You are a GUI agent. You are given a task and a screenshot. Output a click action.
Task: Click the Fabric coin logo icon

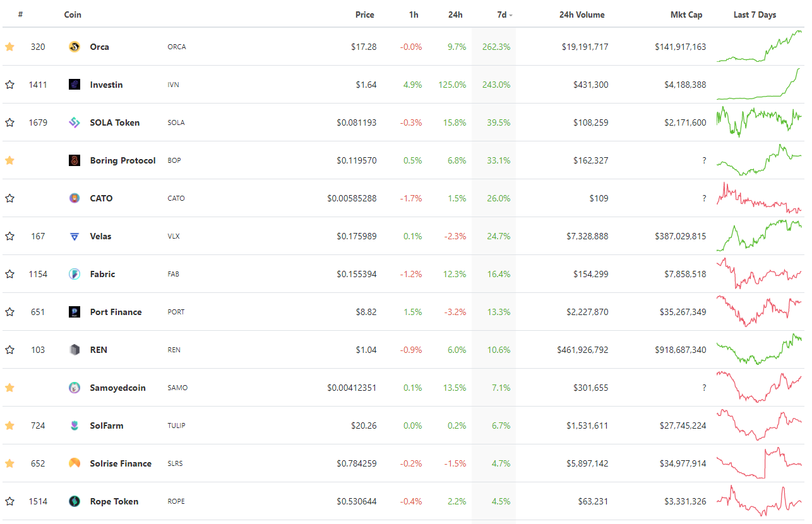[x=75, y=274]
